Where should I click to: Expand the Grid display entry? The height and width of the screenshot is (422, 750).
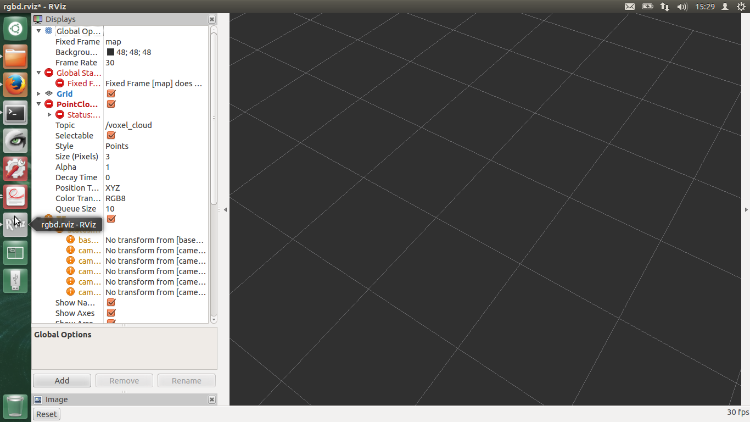39,94
